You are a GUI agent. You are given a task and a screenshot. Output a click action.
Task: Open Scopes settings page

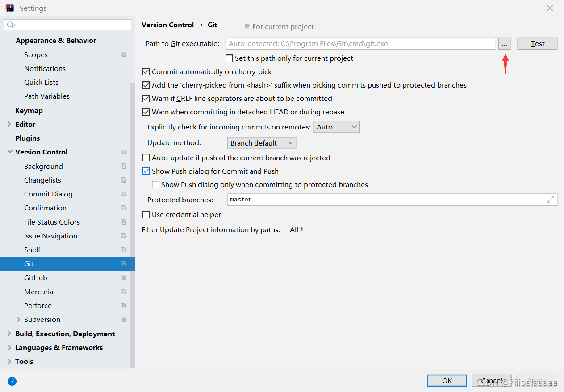pos(36,54)
